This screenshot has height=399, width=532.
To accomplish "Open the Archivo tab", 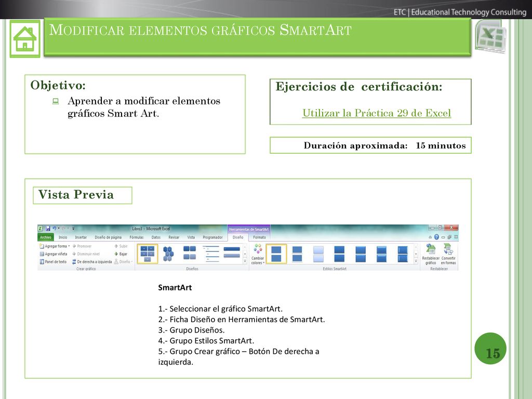I will [x=46, y=237].
